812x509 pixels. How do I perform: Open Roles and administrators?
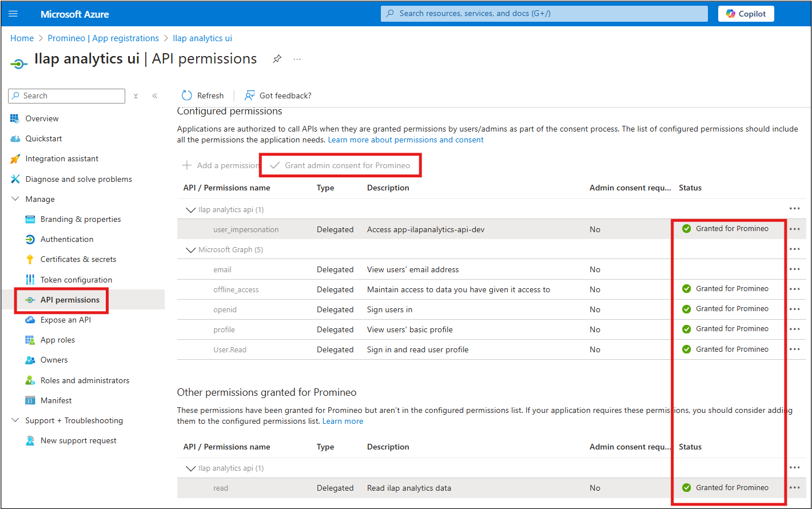[85, 380]
